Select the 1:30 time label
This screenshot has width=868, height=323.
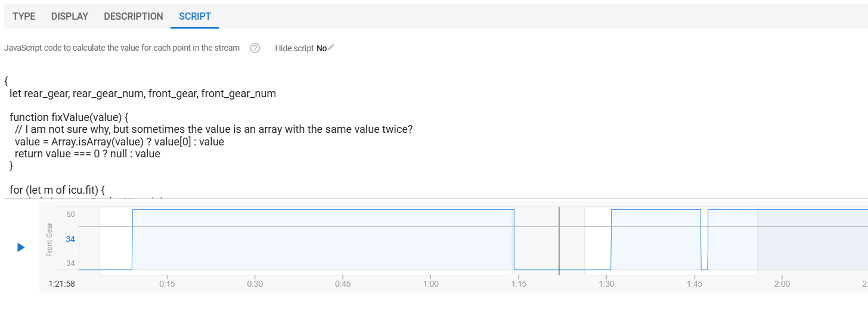tap(606, 284)
